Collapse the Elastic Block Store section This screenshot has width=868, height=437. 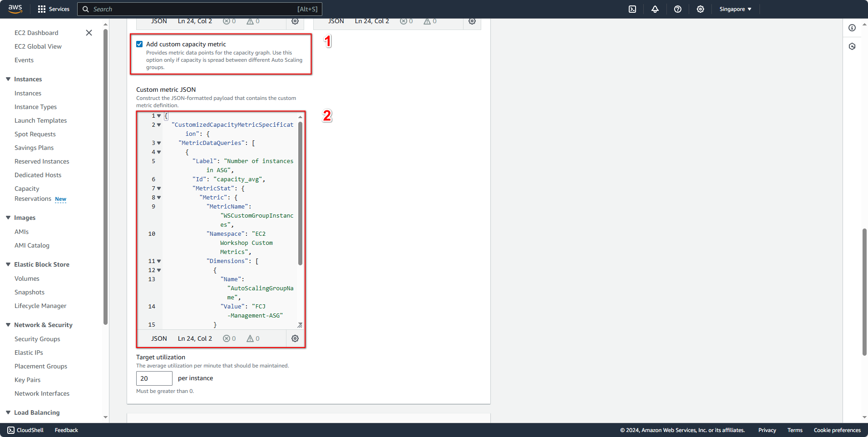click(8, 264)
